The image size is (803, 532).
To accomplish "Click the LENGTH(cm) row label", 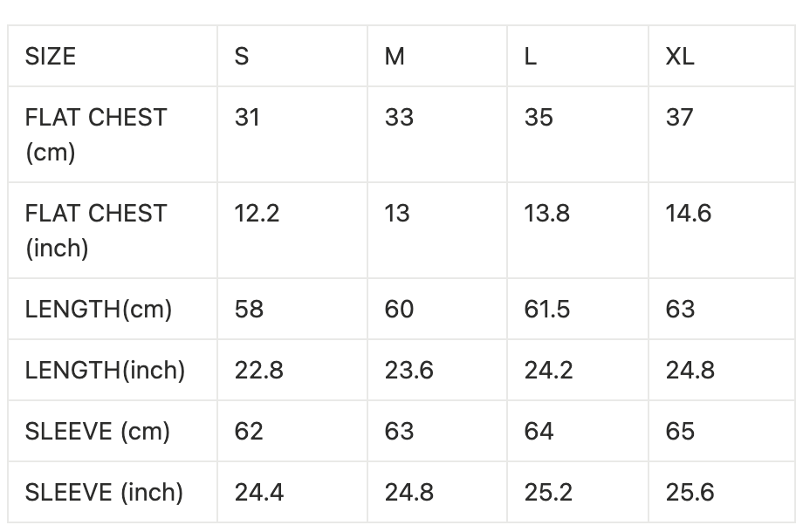I will tap(99, 309).
